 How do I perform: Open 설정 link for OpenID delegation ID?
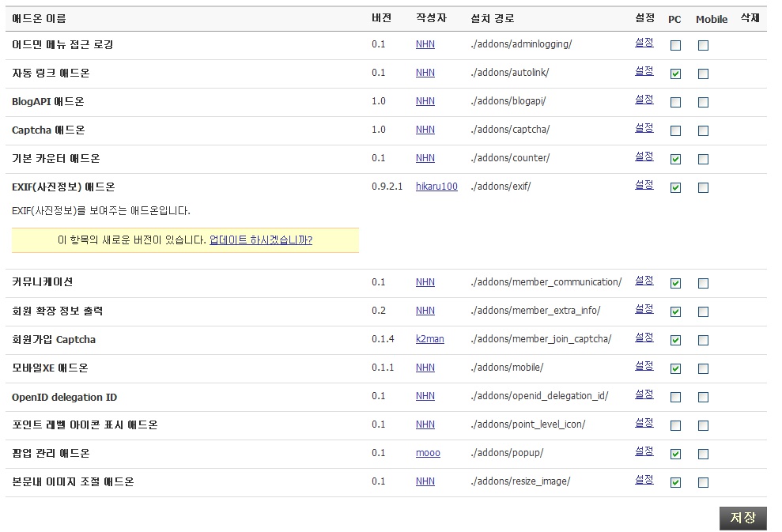pos(644,394)
